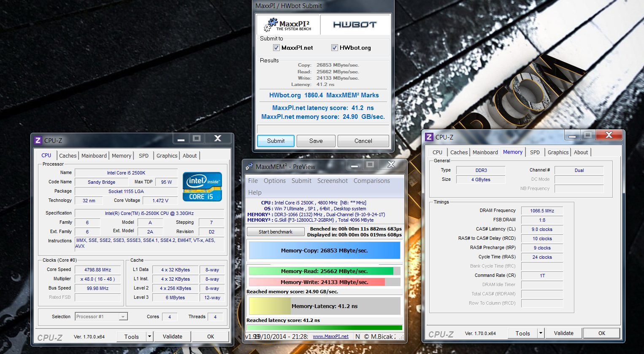Click the empty text field above Submit button
This screenshot has width=644, height=354.
(323, 129)
